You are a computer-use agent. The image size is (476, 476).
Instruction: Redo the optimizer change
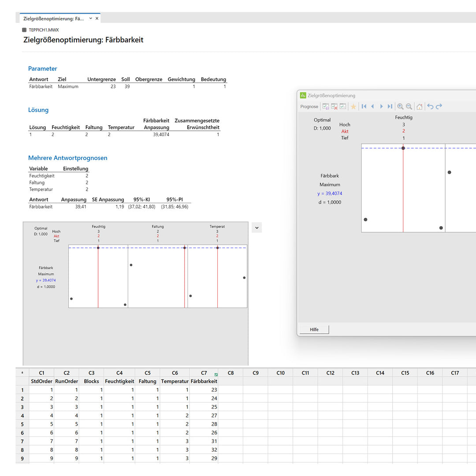click(x=439, y=107)
